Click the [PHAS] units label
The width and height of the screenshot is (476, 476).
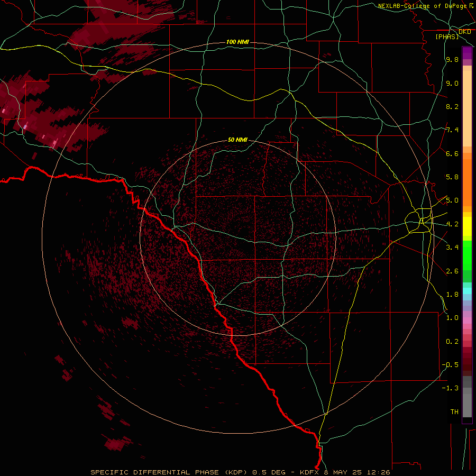tap(447, 37)
